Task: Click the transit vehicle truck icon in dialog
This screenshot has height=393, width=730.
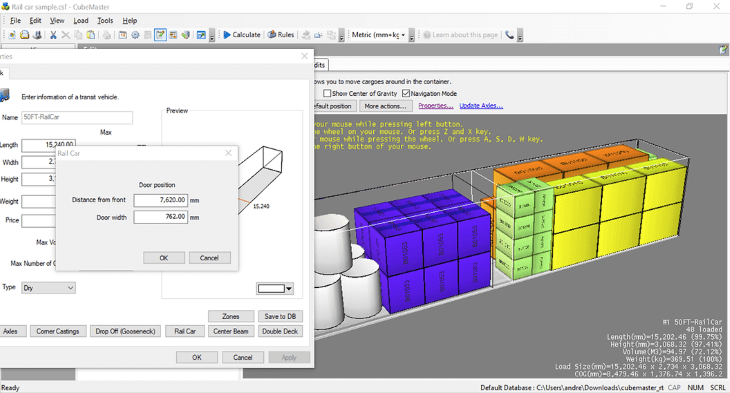Action: (5, 95)
